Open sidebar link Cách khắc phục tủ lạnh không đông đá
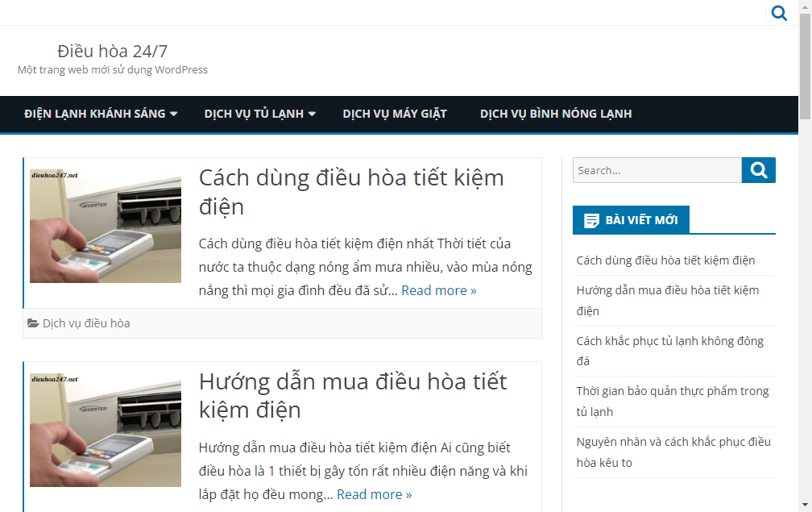Image resolution: width=812 pixels, height=512 pixels. pyautogui.click(x=670, y=351)
